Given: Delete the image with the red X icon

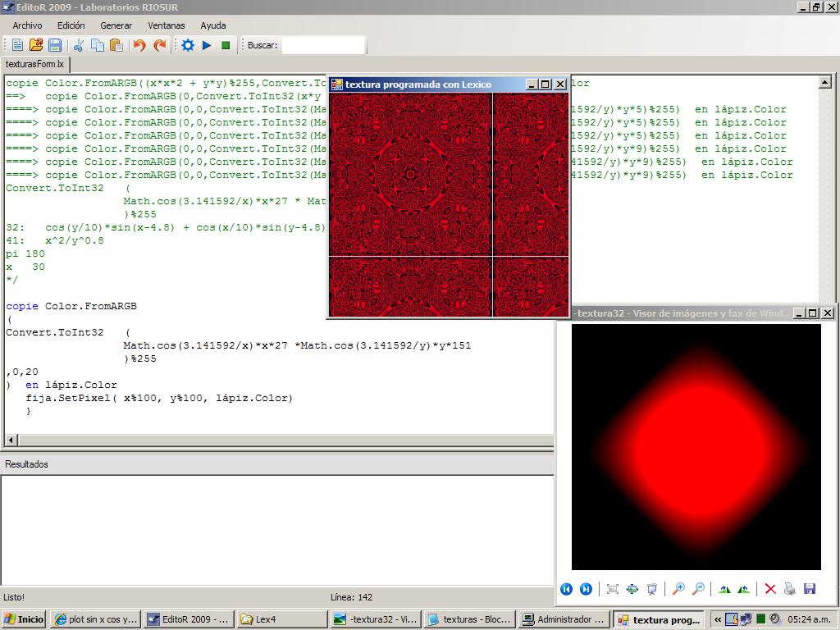Looking at the screenshot, I should tap(770, 589).
